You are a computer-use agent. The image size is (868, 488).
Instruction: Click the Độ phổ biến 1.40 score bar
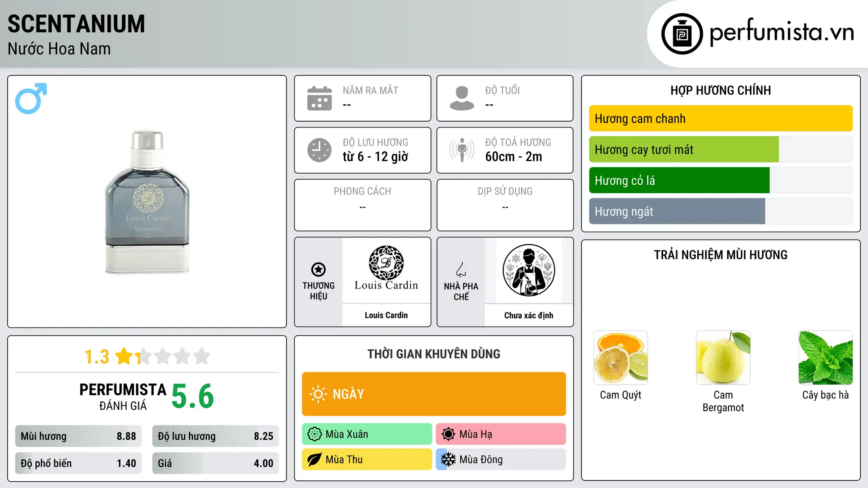tap(78, 463)
